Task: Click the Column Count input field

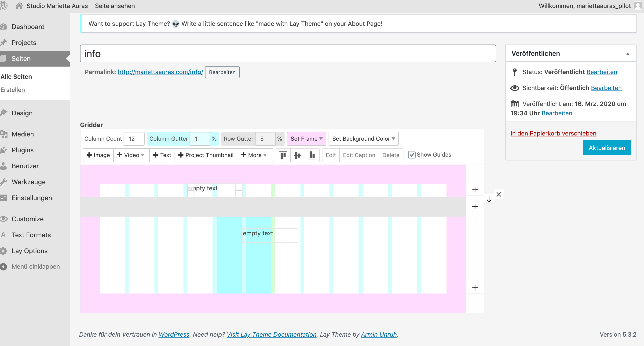Action: (x=134, y=139)
